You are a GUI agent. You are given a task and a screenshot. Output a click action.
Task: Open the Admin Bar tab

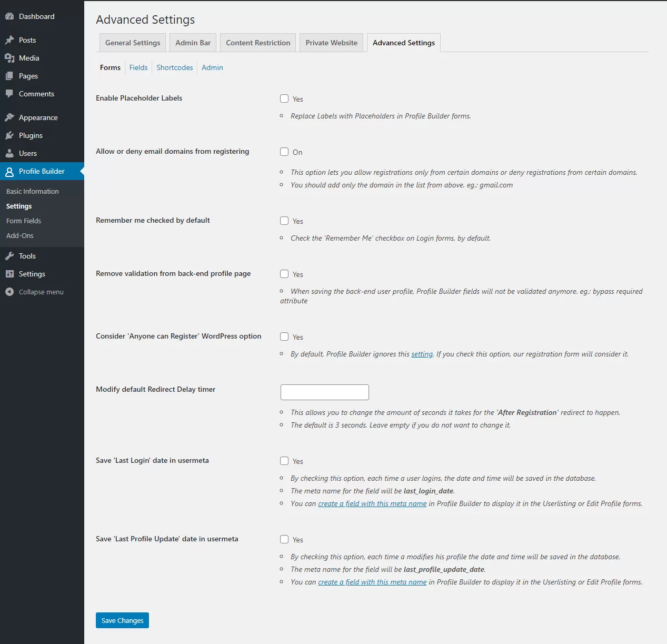pos(193,43)
